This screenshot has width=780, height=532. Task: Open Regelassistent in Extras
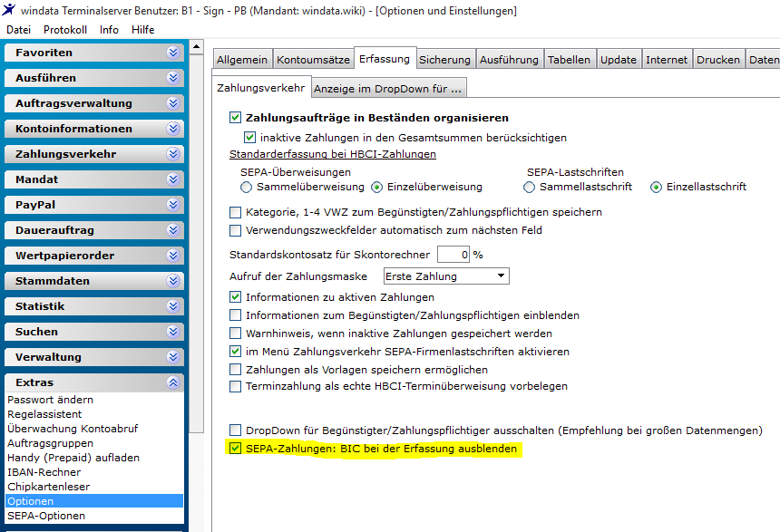[x=44, y=414]
